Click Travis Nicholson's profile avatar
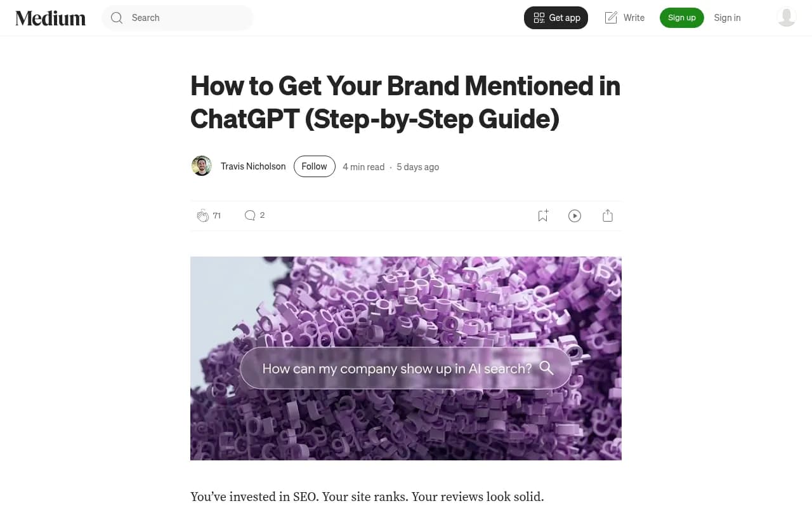The image size is (812, 508). 201,166
